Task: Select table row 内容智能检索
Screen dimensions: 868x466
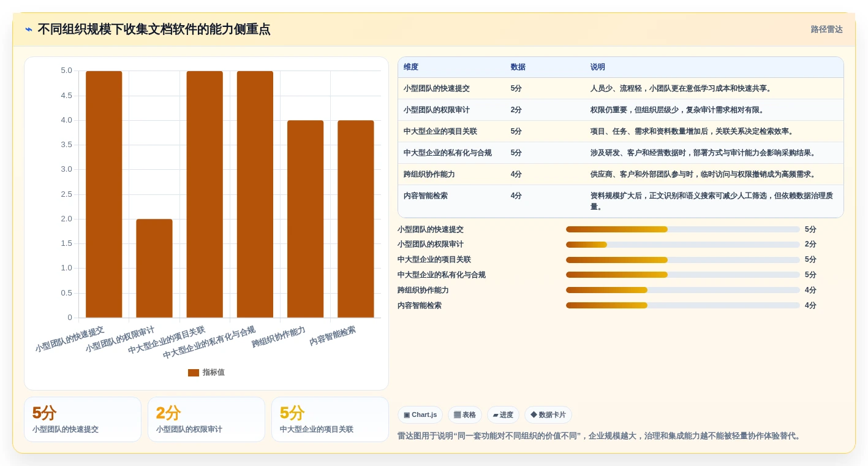Action: (621, 201)
